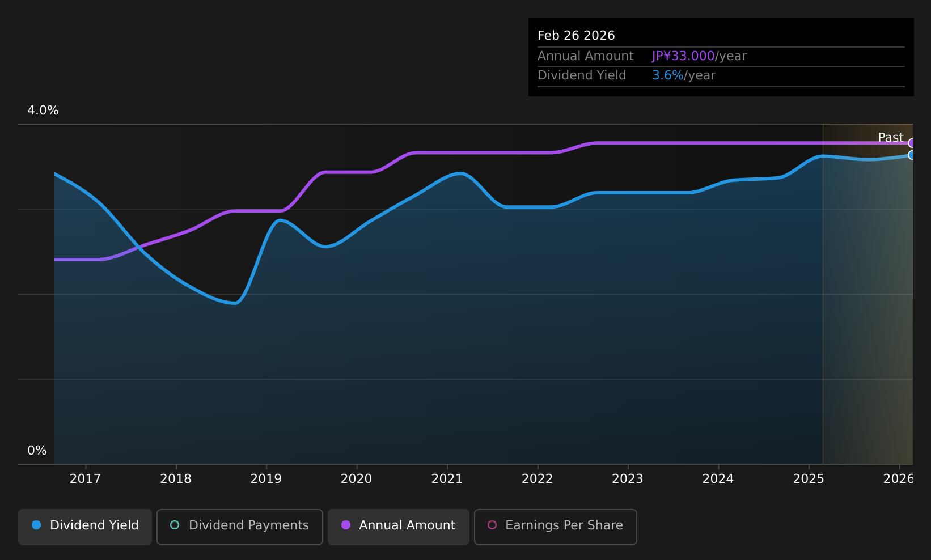Click the 2022 x-axis label
Image resolution: width=931 pixels, height=560 pixels.
(537, 479)
